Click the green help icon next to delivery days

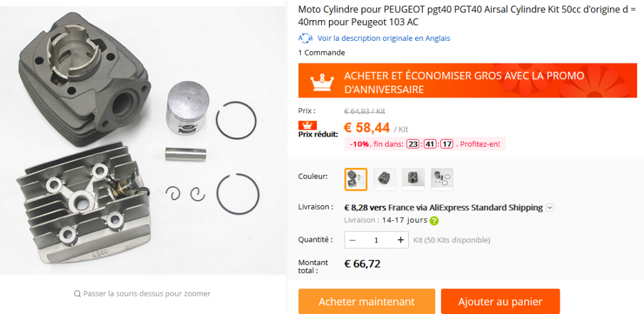pyautogui.click(x=434, y=221)
